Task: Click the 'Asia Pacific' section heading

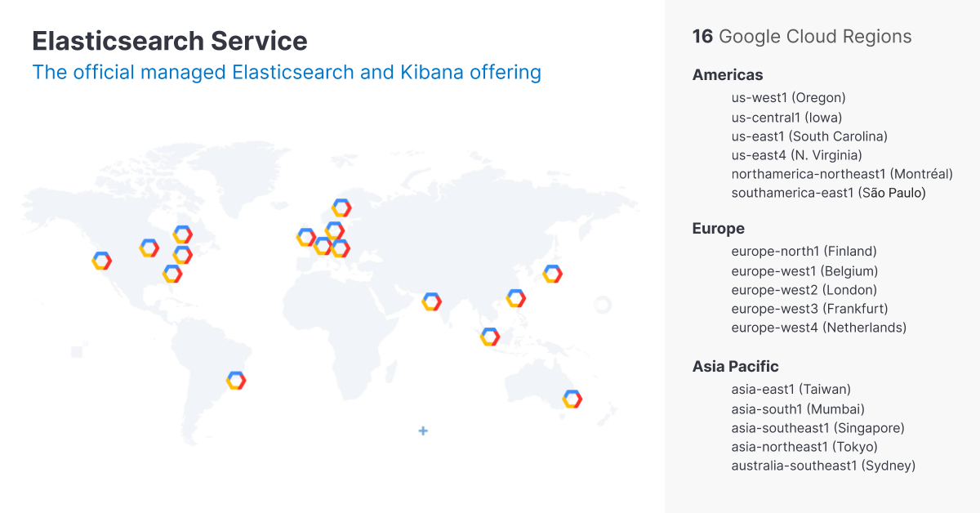Action: pyautogui.click(x=736, y=367)
